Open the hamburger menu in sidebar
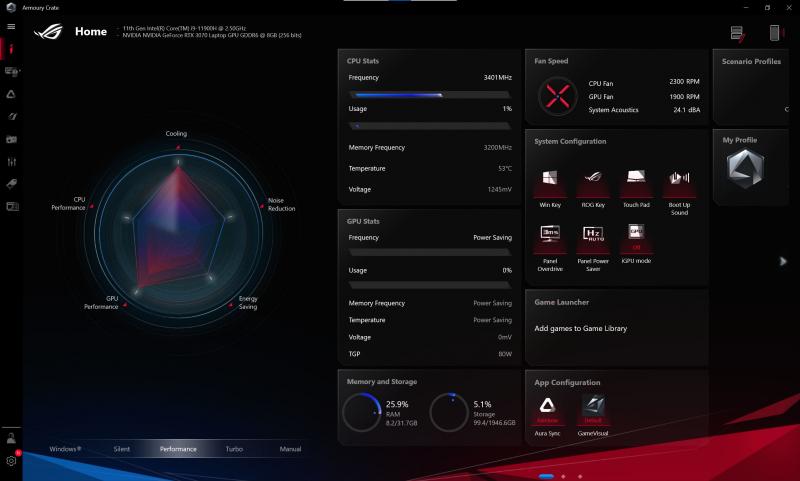The height and width of the screenshot is (481, 800). pos(11,27)
